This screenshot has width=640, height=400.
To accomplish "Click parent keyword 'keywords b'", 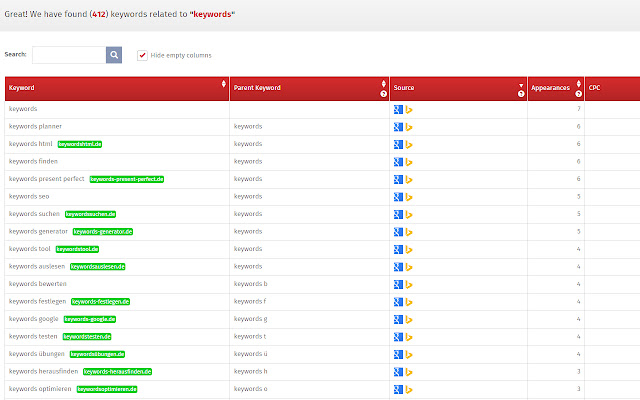I will (251, 284).
